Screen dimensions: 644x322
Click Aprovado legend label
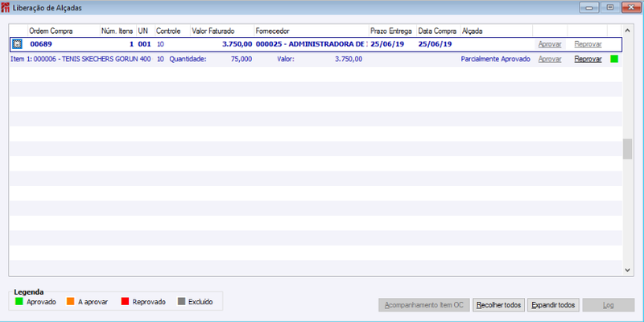pyautogui.click(x=41, y=302)
